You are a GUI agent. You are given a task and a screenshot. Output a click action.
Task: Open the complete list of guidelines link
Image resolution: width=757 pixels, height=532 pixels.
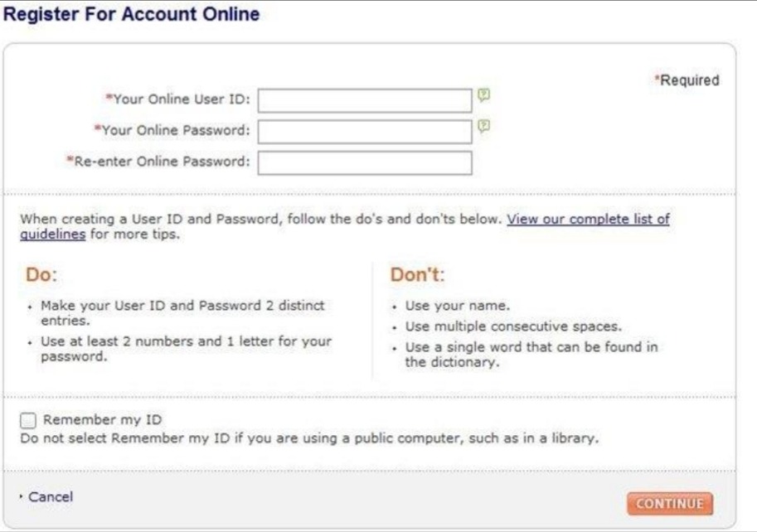pyautogui.click(x=588, y=220)
